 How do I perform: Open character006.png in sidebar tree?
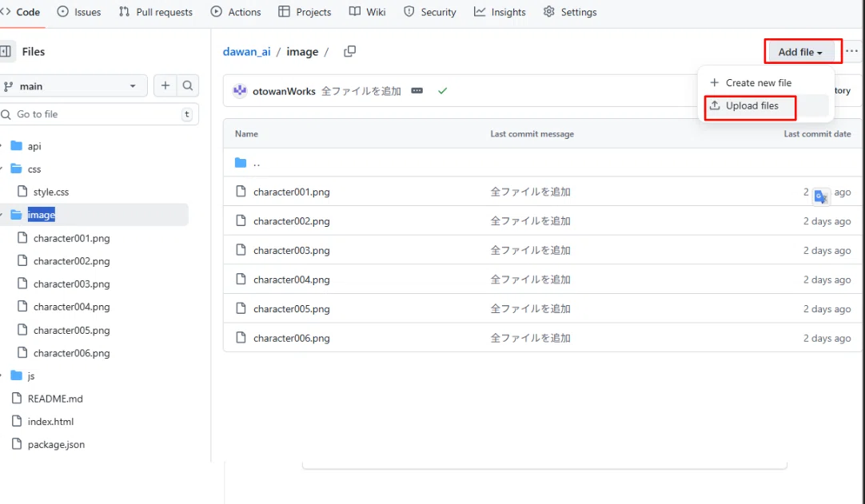coord(71,353)
